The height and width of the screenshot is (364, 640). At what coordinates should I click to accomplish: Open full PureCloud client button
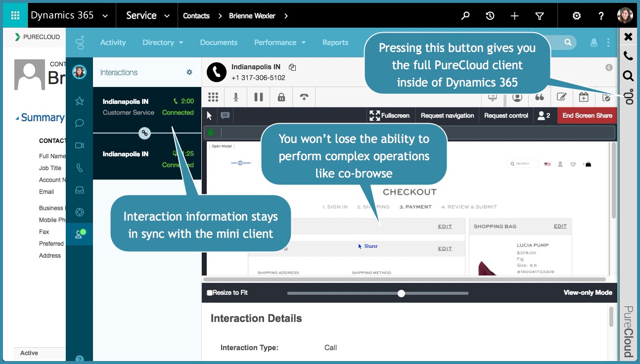[x=629, y=97]
